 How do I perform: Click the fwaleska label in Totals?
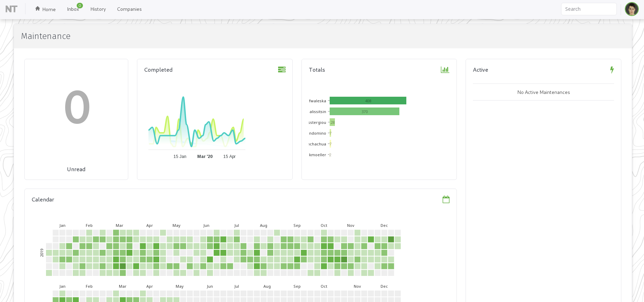click(x=317, y=101)
